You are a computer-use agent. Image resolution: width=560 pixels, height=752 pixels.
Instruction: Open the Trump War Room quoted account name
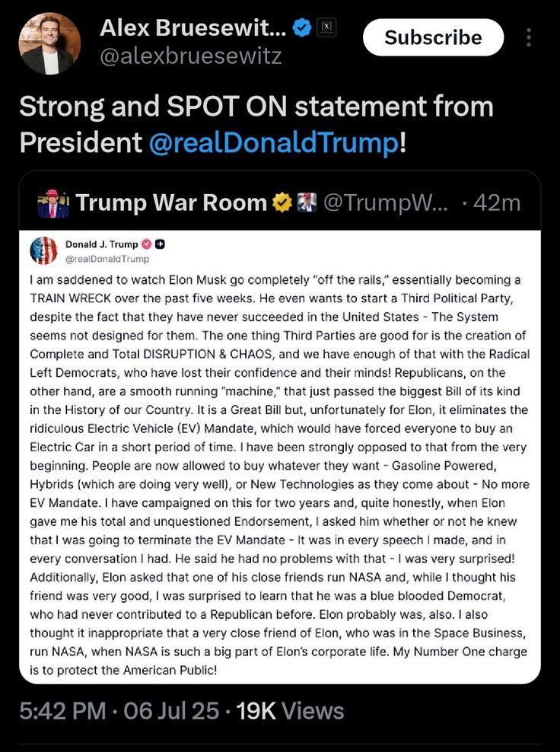pyautogui.click(x=171, y=203)
